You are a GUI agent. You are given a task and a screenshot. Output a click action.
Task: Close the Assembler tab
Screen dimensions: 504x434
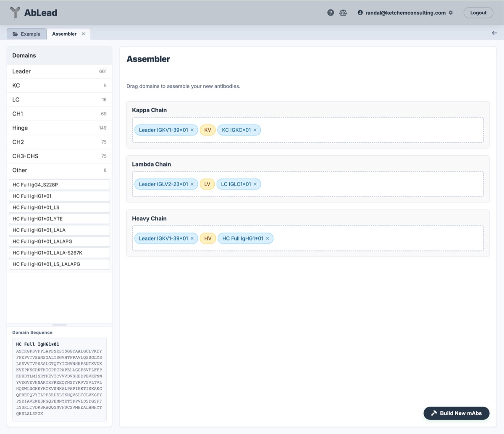click(x=84, y=34)
